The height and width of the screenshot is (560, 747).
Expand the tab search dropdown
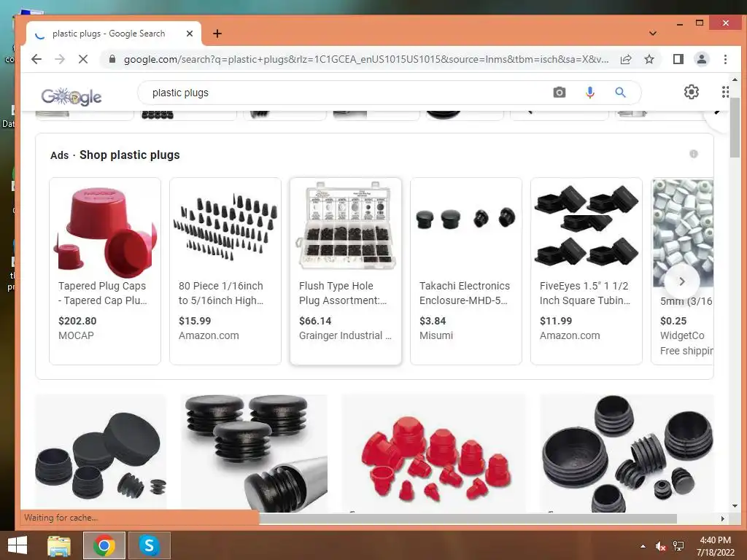pyautogui.click(x=653, y=34)
